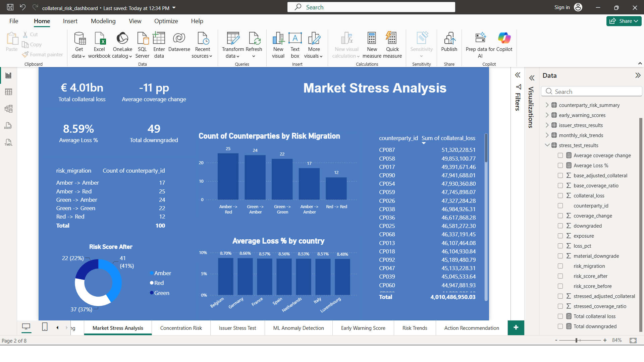The image size is (644, 362).
Task: Click Transform data icon
Action: 233,38
